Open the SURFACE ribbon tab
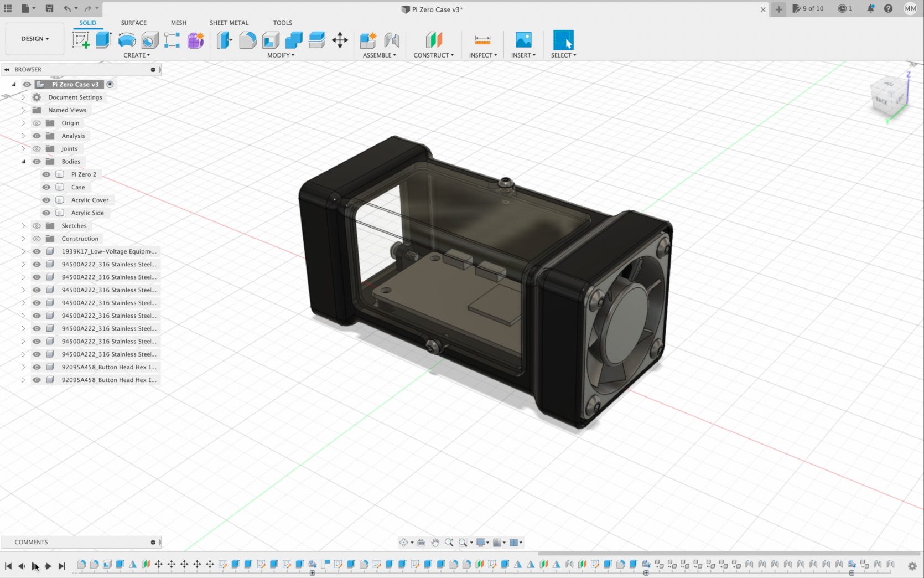This screenshot has height=578, width=924. [133, 23]
